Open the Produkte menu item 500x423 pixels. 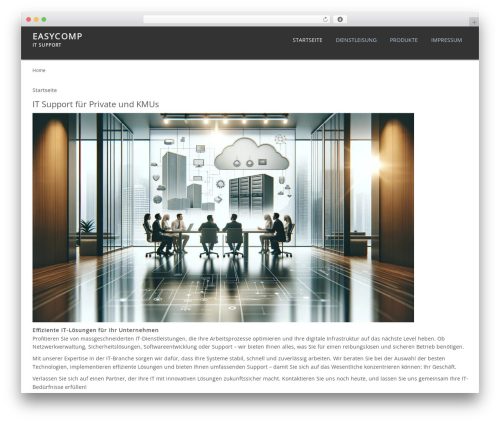[x=403, y=40]
